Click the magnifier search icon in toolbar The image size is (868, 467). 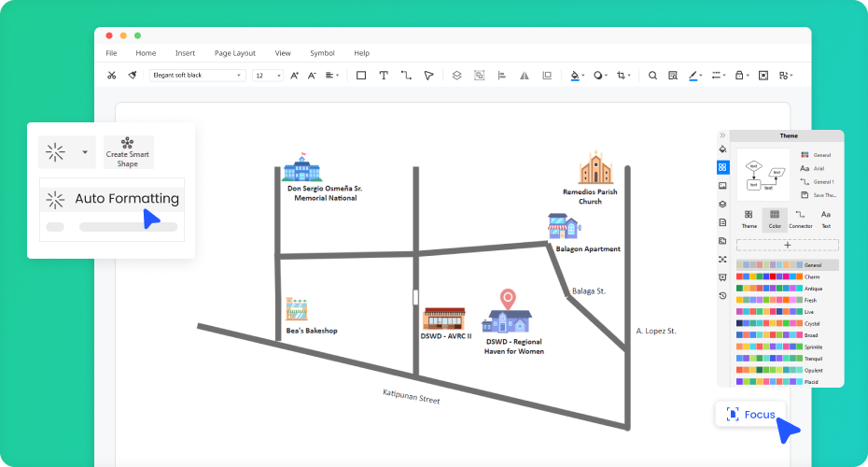[x=652, y=76]
